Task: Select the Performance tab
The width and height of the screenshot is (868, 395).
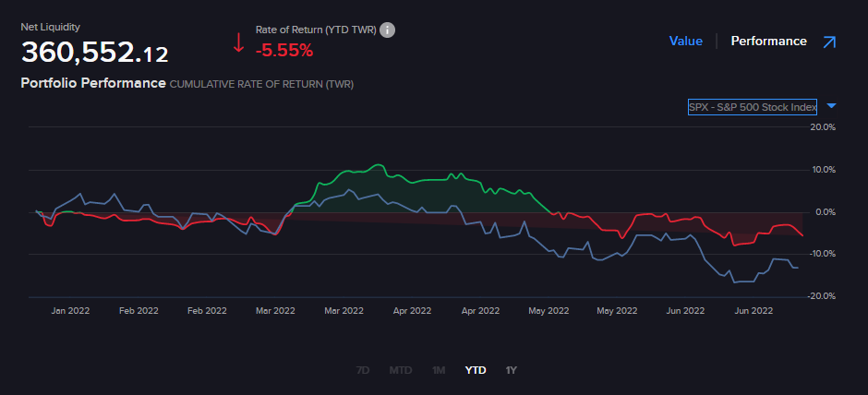Action: pos(768,42)
